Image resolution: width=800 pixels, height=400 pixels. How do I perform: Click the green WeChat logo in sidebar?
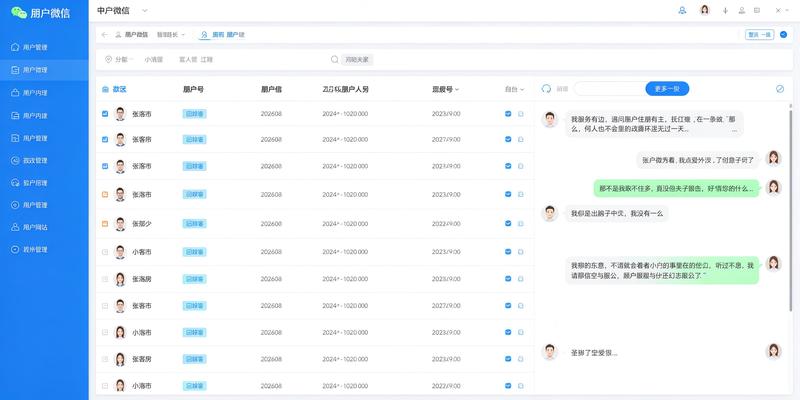[19, 13]
